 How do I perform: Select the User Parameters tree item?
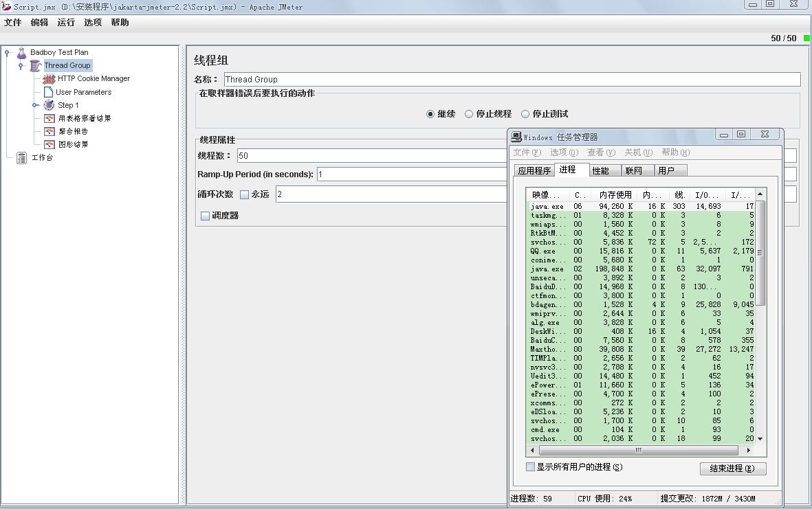pos(83,92)
